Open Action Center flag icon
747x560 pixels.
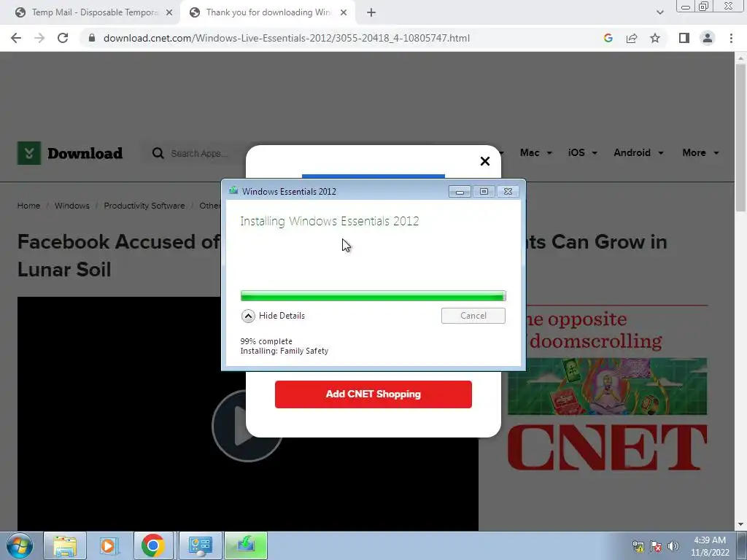point(656,545)
